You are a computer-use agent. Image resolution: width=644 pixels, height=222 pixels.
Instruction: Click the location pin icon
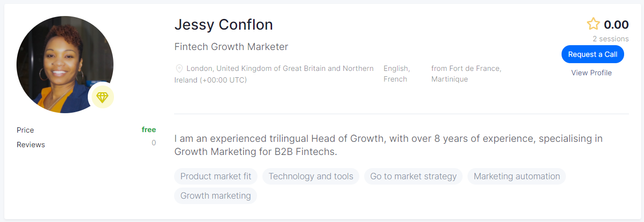pyautogui.click(x=179, y=68)
